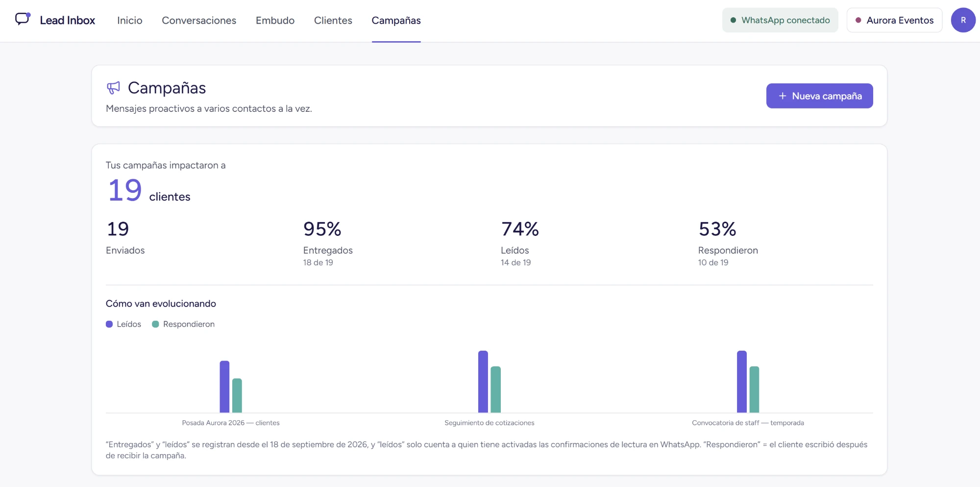Click the "Tus campañas impactaron a" text
Screen dimensions: 980x487
coord(166,165)
